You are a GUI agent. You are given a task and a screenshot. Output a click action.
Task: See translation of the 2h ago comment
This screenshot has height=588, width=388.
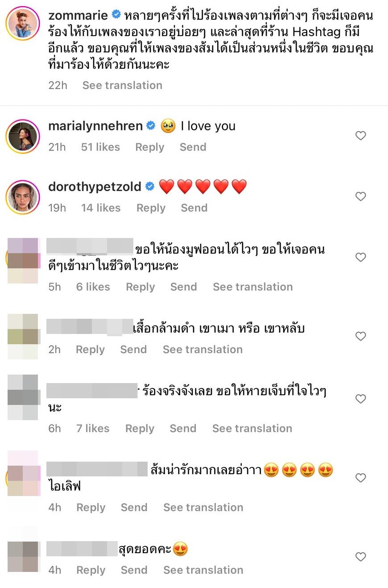tap(202, 349)
